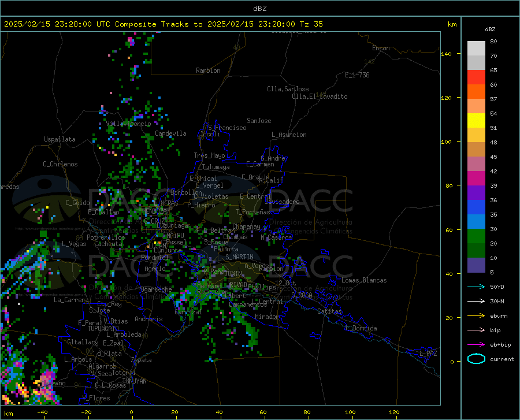Click the 'L_Asuncion' map label

click(289, 135)
